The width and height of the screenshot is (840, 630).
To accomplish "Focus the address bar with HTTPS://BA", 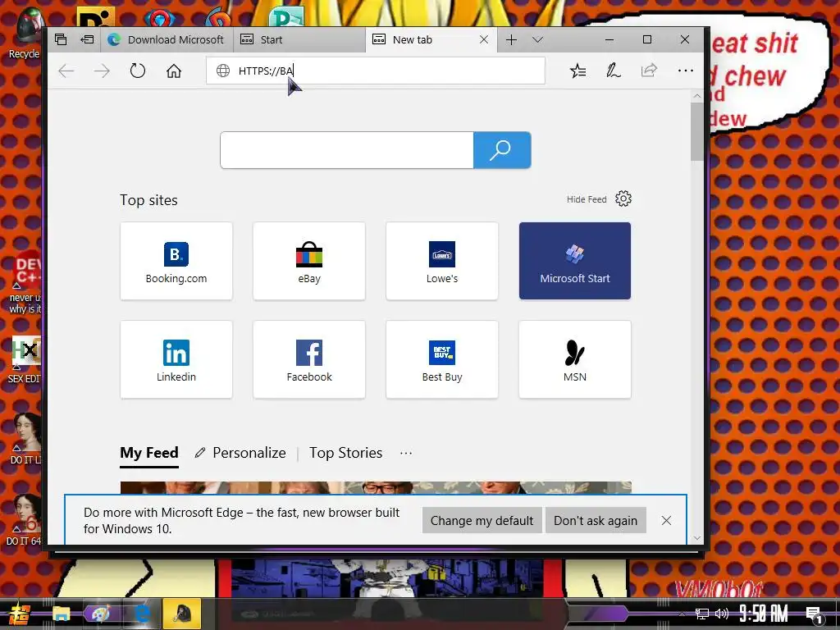I will click(376, 71).
